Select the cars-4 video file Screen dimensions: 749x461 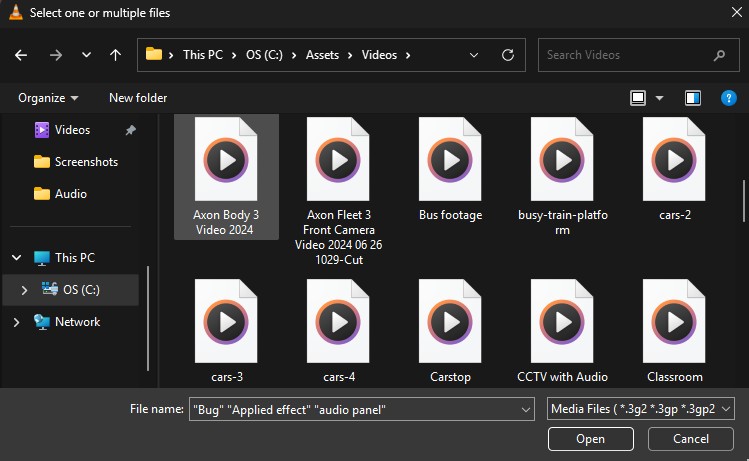click(338, 331)
